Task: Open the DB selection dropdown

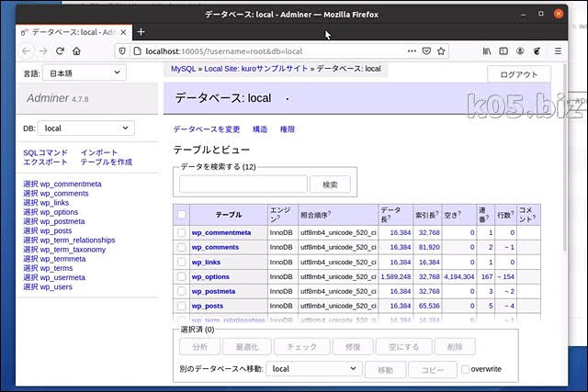Action: 85,129
